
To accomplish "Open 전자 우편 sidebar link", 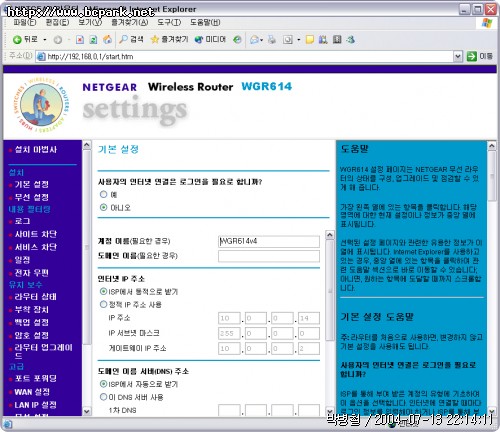I will click(x=32, y=273).
